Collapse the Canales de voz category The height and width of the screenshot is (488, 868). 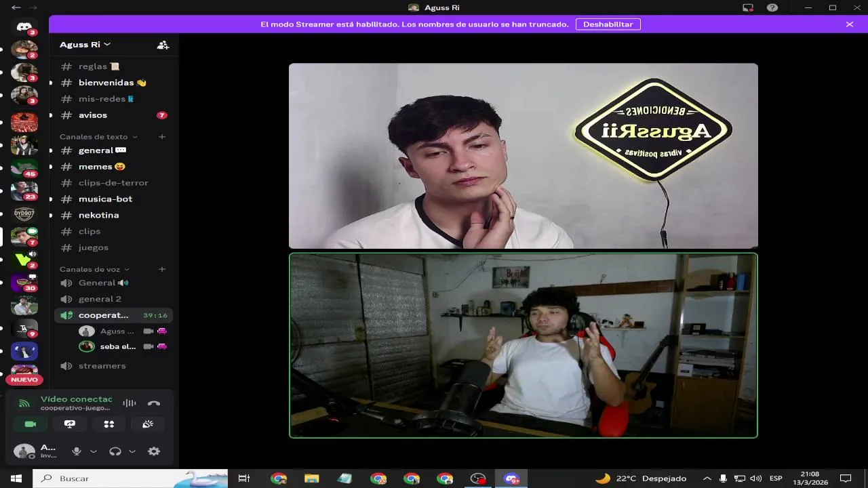click(94, 269)
